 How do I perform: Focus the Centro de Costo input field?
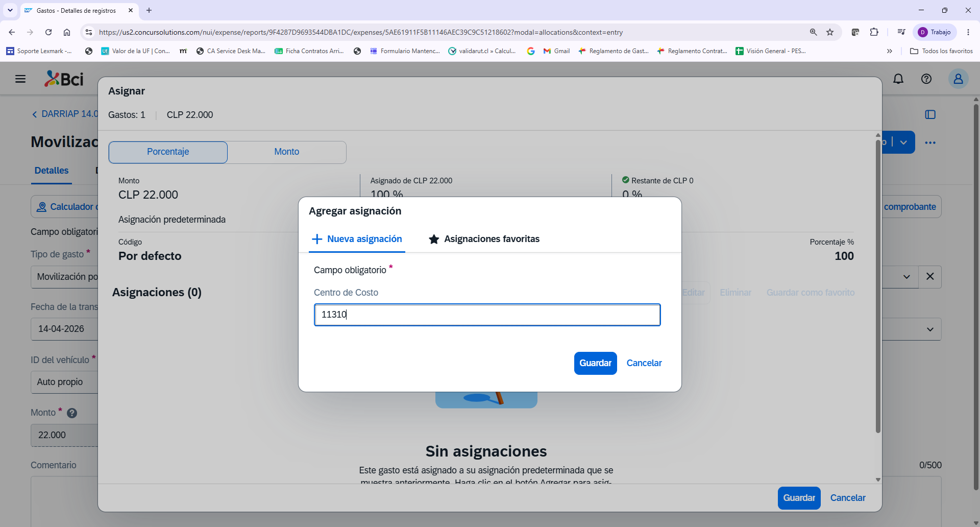coord(487,315)
